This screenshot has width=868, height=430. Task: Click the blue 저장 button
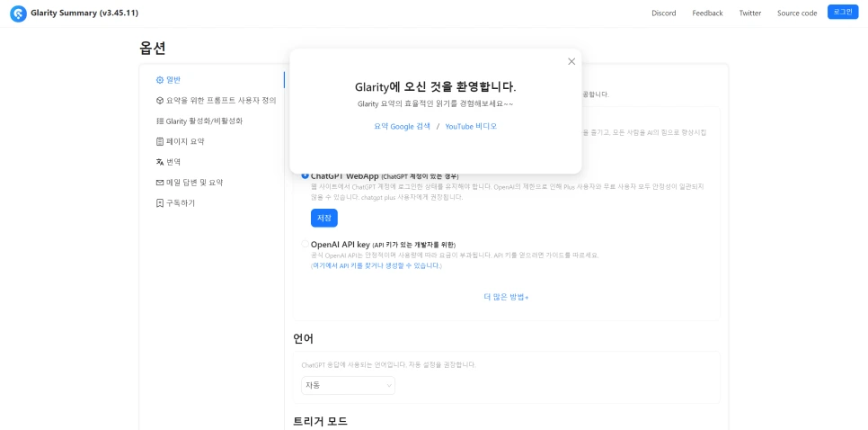click(x=323, y=218)
